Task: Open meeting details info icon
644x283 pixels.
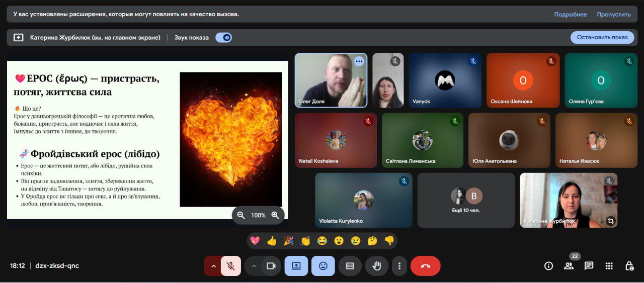Action: point(548,266)
